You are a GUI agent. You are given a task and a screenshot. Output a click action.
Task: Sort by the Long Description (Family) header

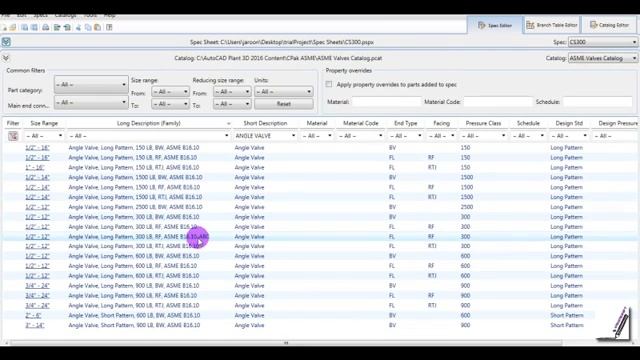point(149,123)
